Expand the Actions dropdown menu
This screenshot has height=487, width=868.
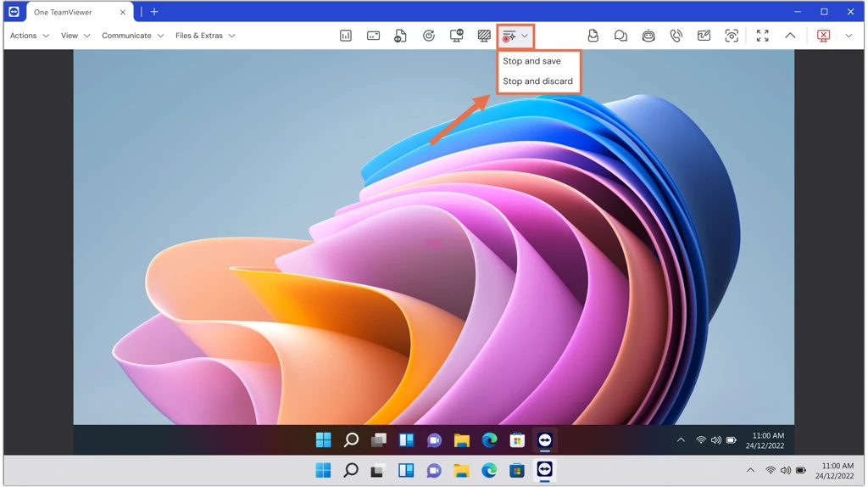(x=30, y=36)
